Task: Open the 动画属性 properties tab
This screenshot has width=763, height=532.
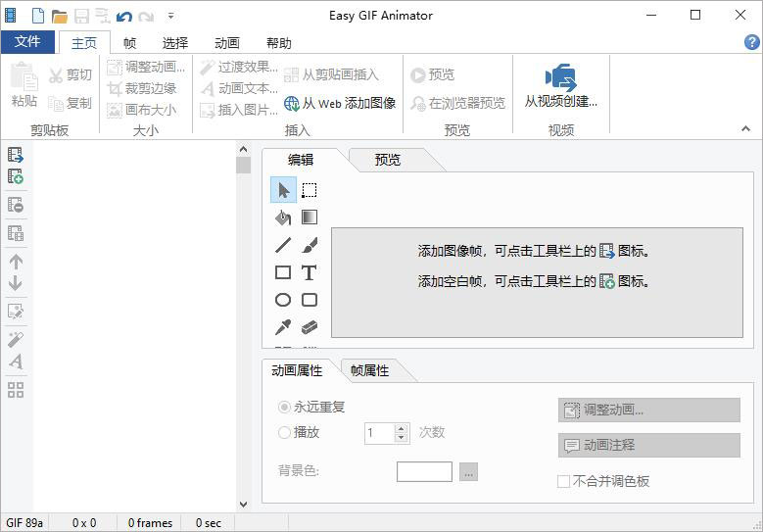Action: point(297,371)
